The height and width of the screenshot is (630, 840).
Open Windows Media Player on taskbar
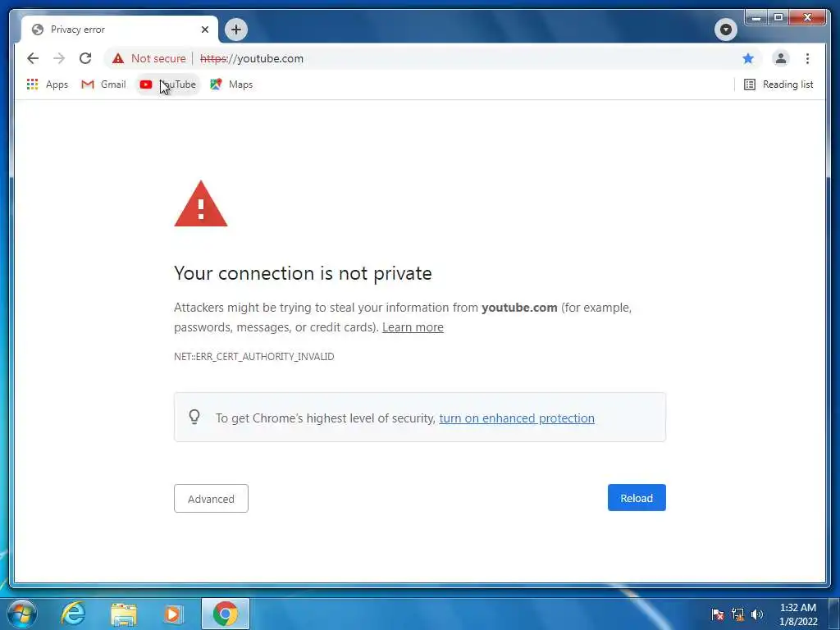[173, 614]
